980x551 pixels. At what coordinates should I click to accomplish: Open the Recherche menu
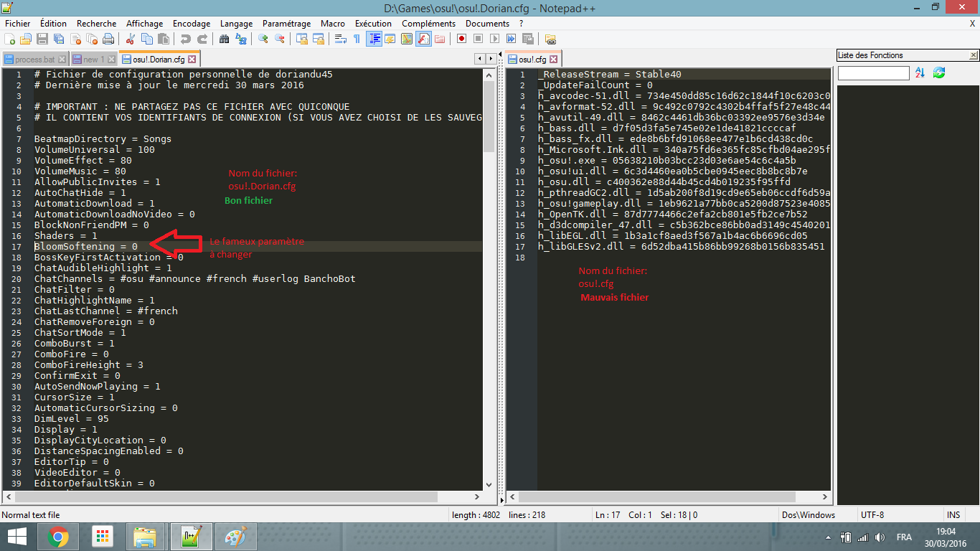96,24
